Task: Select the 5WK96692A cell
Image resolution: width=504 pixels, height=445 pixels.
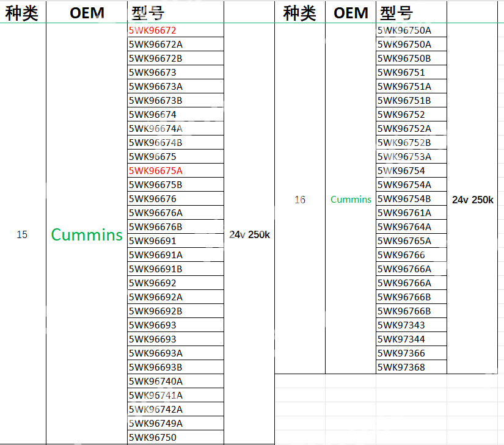Action: (x=175, y=297)
